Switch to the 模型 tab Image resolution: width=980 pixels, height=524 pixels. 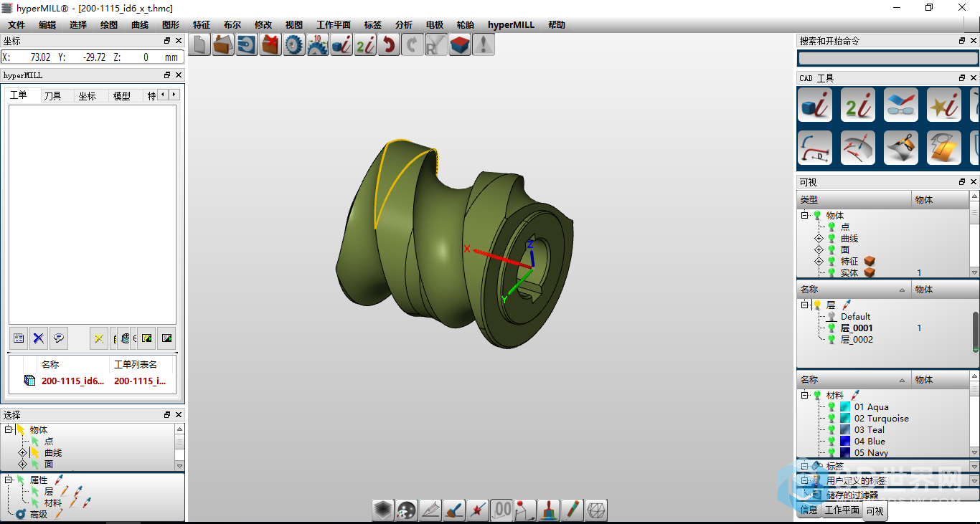click(122, 95)
